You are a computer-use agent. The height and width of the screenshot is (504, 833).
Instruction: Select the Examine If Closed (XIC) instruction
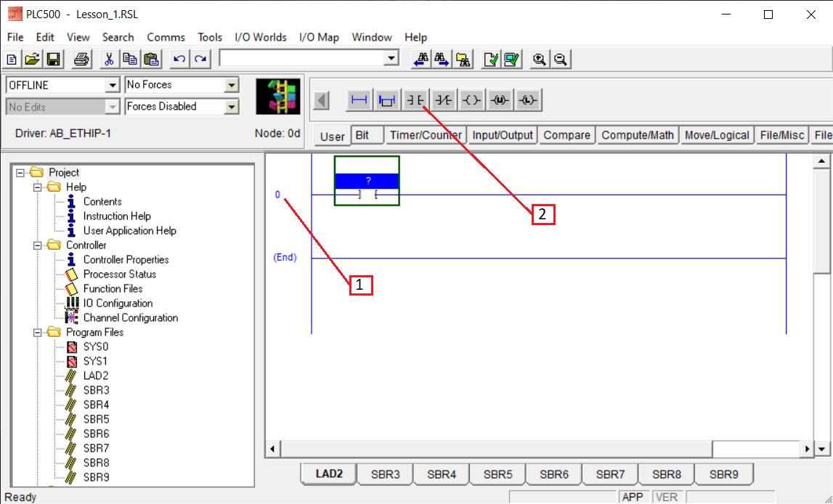[415, 99]
